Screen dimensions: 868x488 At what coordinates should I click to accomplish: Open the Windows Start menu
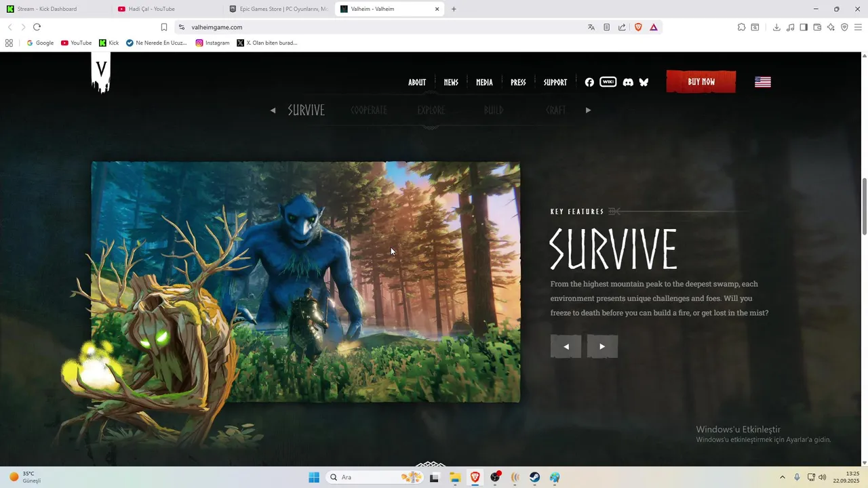pos(313,477)
